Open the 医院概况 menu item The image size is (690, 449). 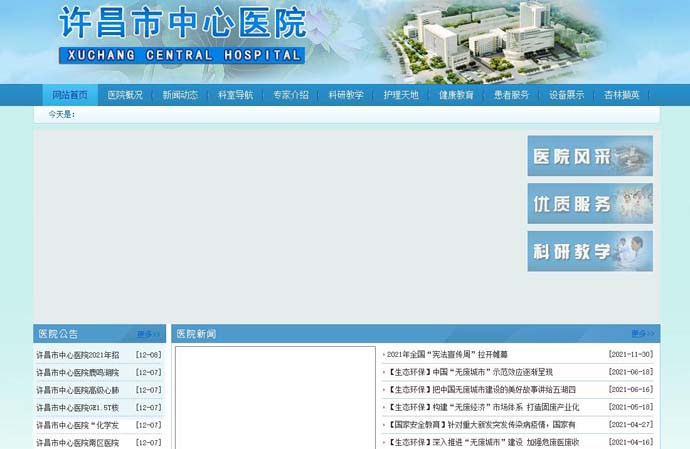125,95
